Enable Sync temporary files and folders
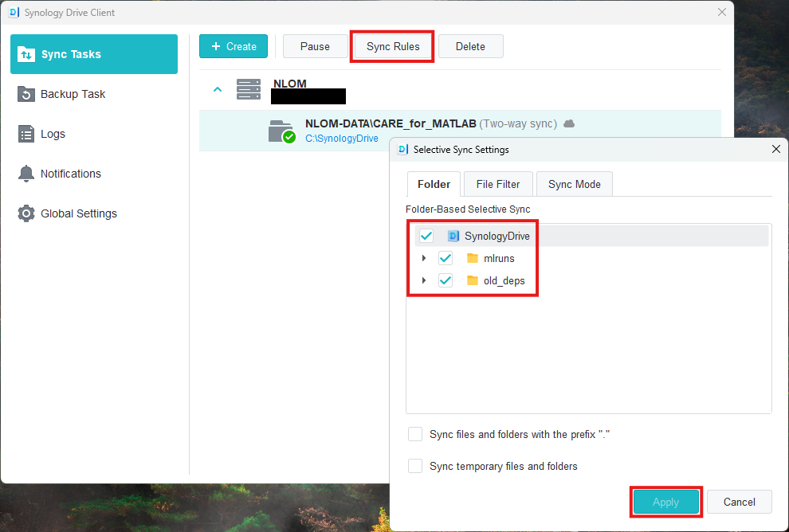The image size is (789, 532). pos(415,466)
